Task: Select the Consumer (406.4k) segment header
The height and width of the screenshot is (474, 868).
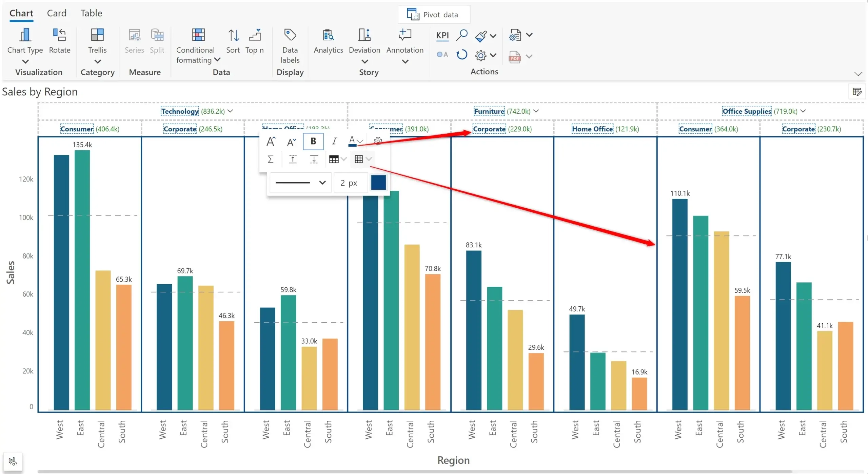Action: tap(77, 129)
